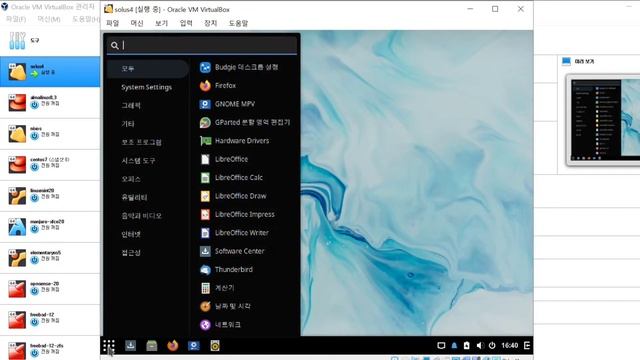Select centos7 VM in VirtualBox Manager list
The height and width of the screenshot is (360, 640).
click(50, 165)
